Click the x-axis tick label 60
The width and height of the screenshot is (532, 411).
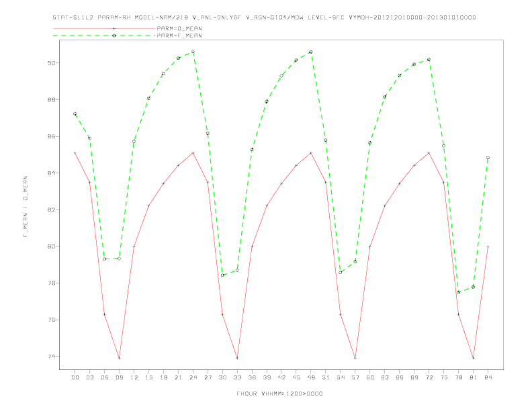point(370,377)
